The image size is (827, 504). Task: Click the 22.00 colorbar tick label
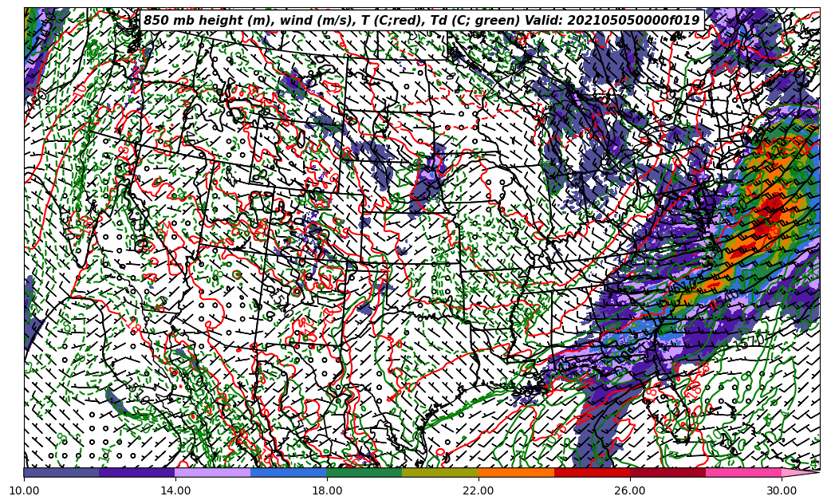click(x=478, y=490)
